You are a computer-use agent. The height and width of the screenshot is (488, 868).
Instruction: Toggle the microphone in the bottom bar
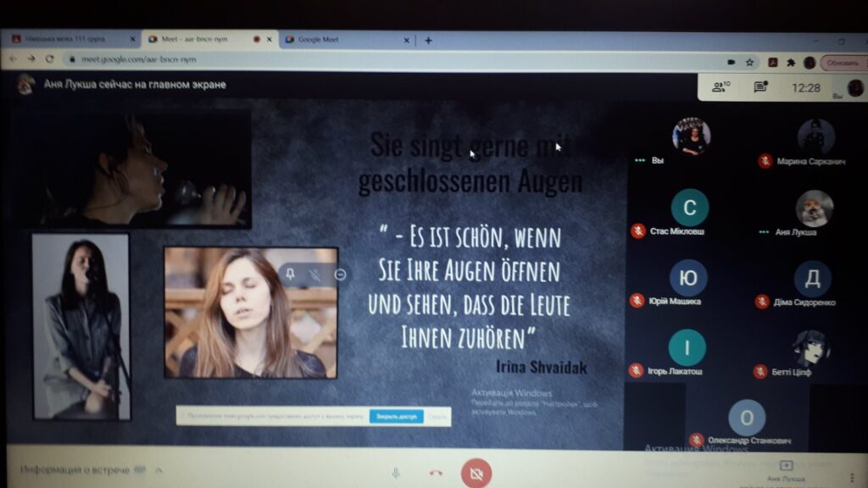click(x=395, y=472)
